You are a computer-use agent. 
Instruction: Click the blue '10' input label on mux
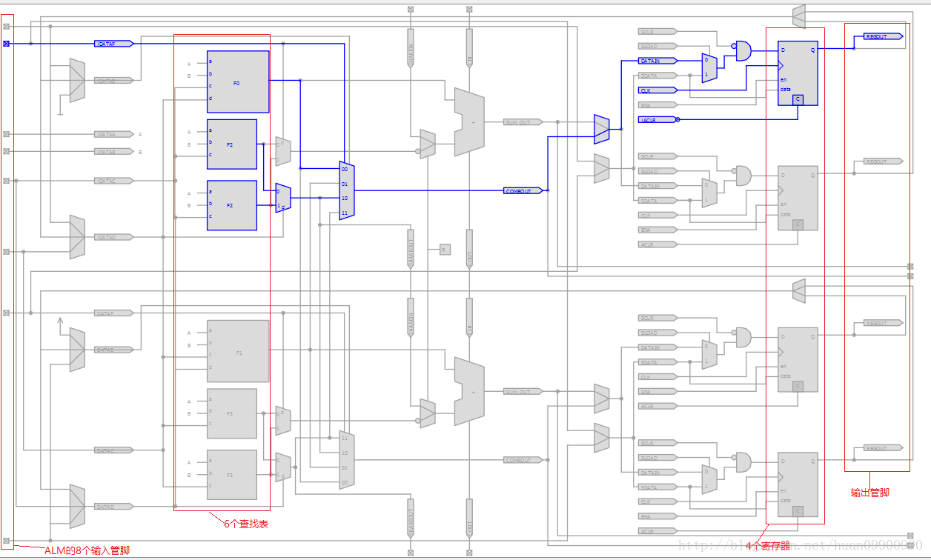(345, 199)
